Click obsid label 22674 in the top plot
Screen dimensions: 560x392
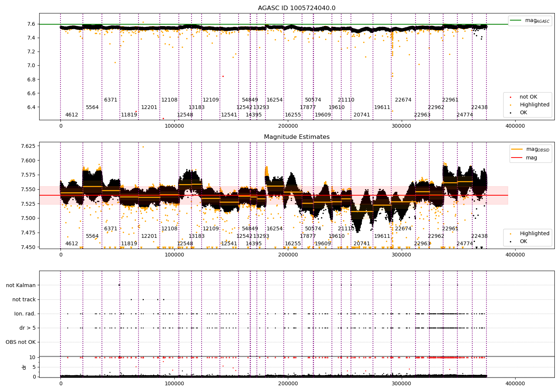(x=403, y=100)
